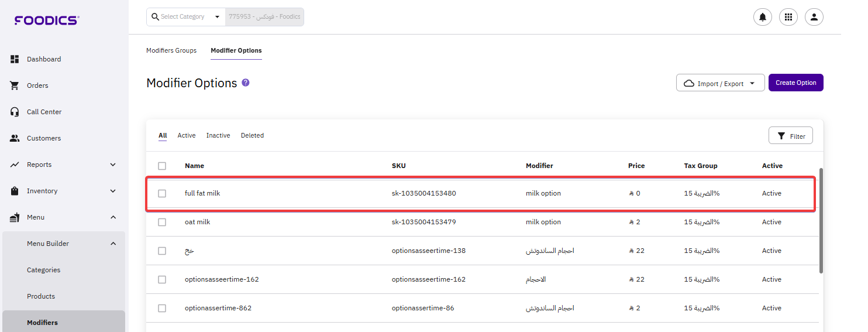
Task: Open the Import / Export dropdown
Action: coord(720,83)
